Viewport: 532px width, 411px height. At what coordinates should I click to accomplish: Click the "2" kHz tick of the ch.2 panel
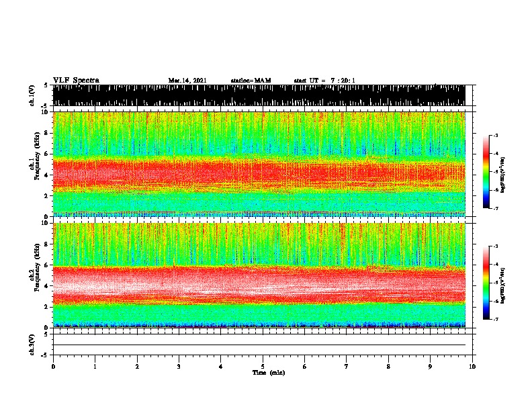46,307
